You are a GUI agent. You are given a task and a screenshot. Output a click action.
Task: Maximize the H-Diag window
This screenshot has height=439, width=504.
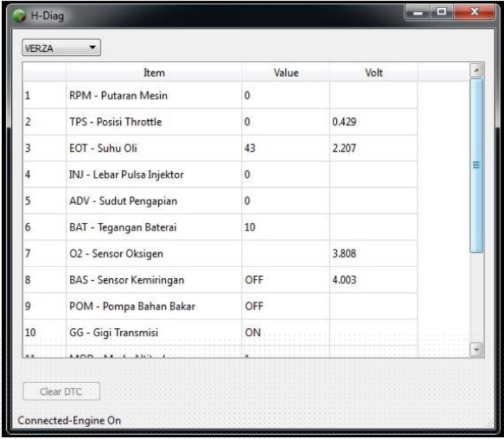442,12
